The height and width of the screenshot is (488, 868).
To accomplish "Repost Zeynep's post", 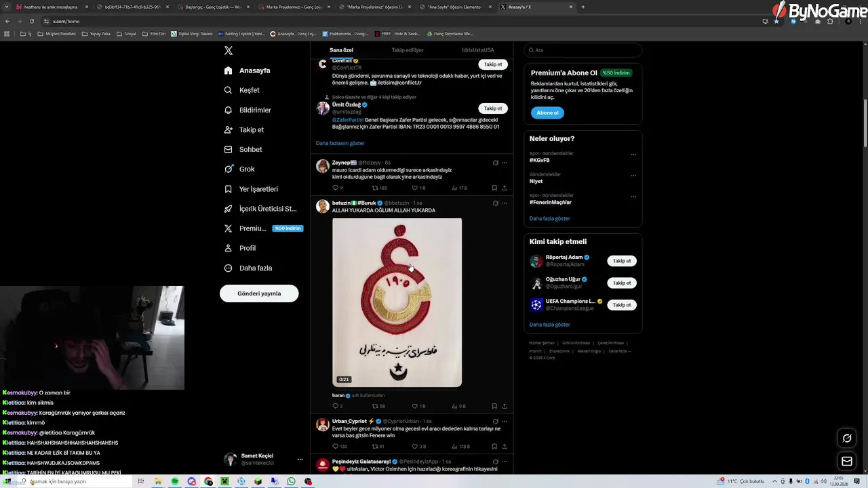I will coord(379,188).
